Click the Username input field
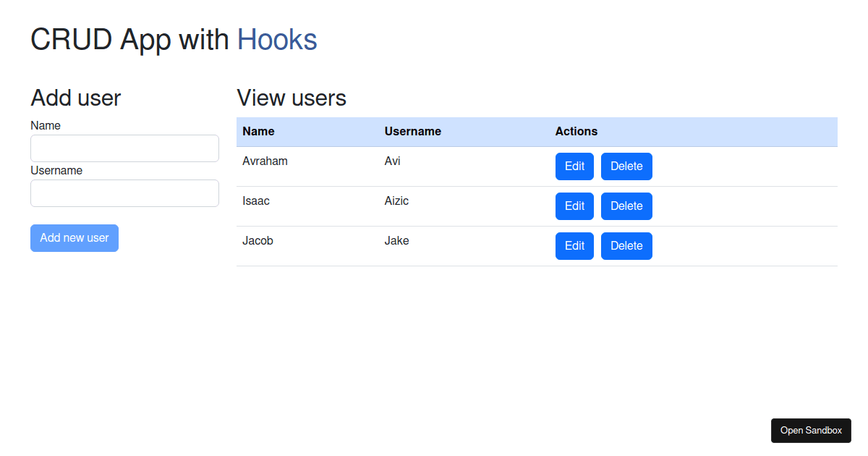868x456 pixels. 124,193
